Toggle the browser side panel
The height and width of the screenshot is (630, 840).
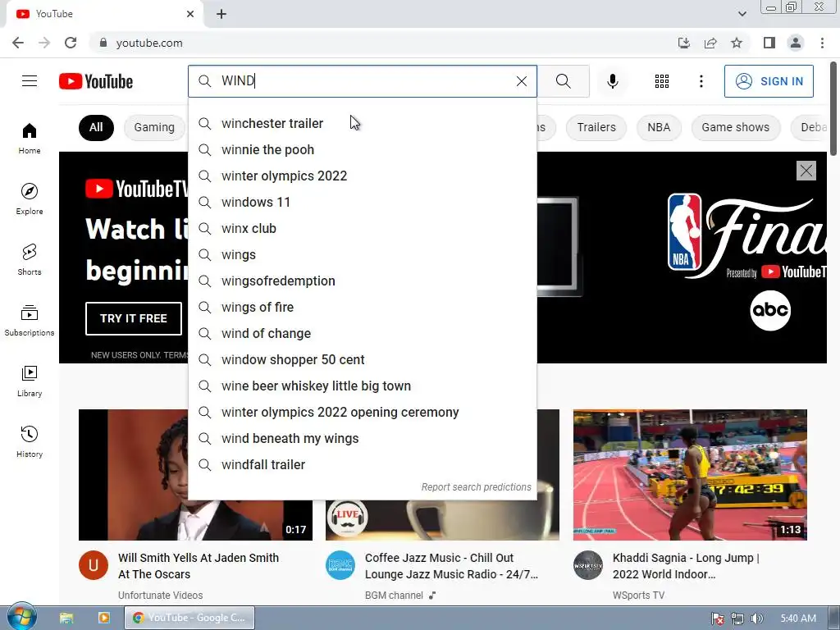(769, 43)
